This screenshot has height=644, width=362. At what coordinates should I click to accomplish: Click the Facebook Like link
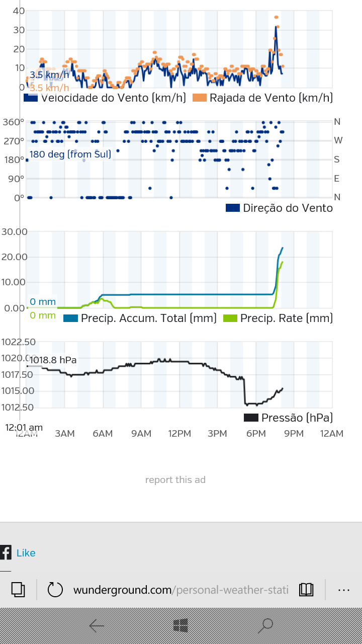point(26,553)
